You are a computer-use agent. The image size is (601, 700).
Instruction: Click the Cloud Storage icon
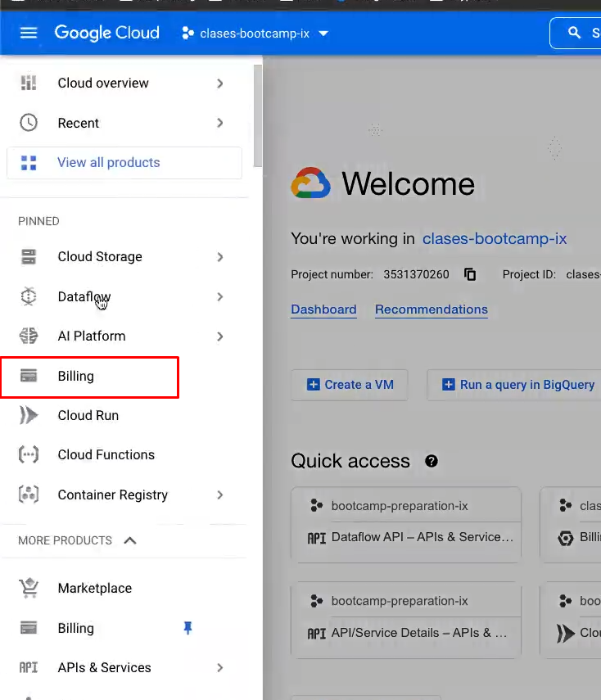point(29,257)
